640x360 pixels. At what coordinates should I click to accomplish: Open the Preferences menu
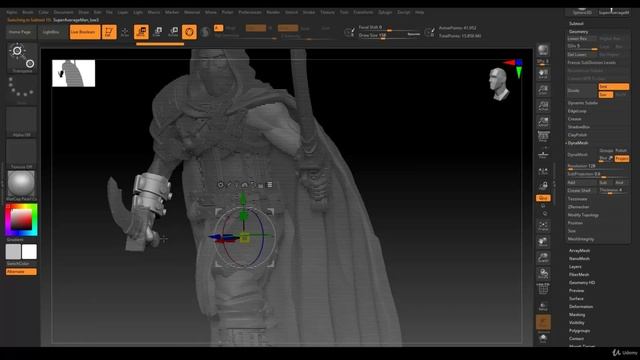[x=249, y=12]
